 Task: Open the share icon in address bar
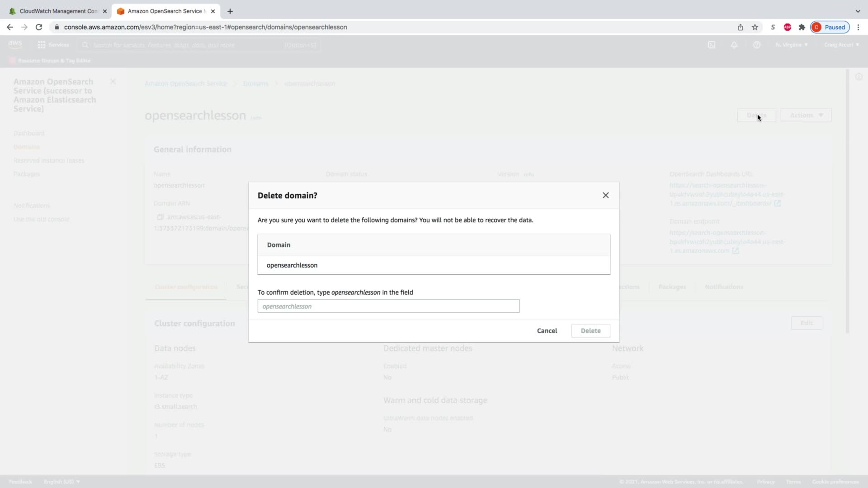click(741, 27)
